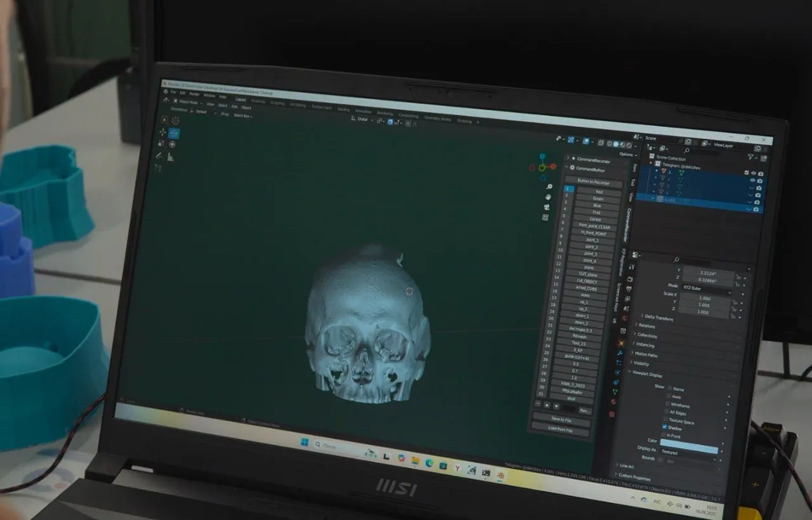Activate the Annotate pencil tool
The width and height of the screenshot is (812, 520).
tap(159, 155)
